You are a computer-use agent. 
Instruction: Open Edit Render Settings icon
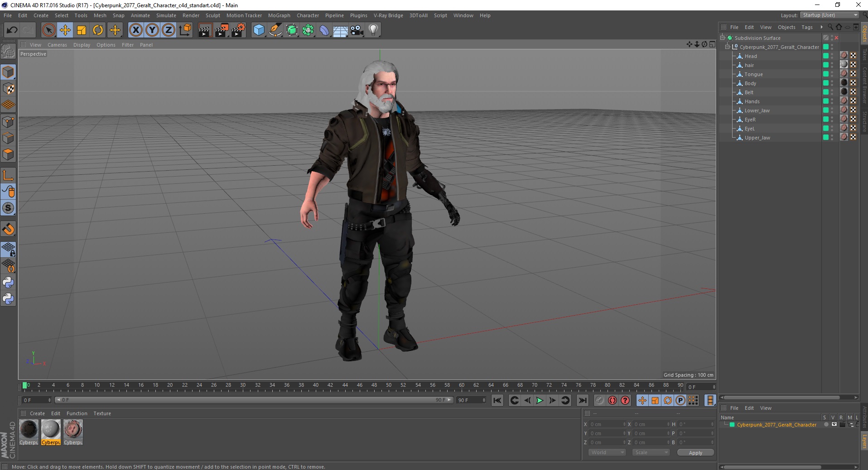(x=238, y=30)
